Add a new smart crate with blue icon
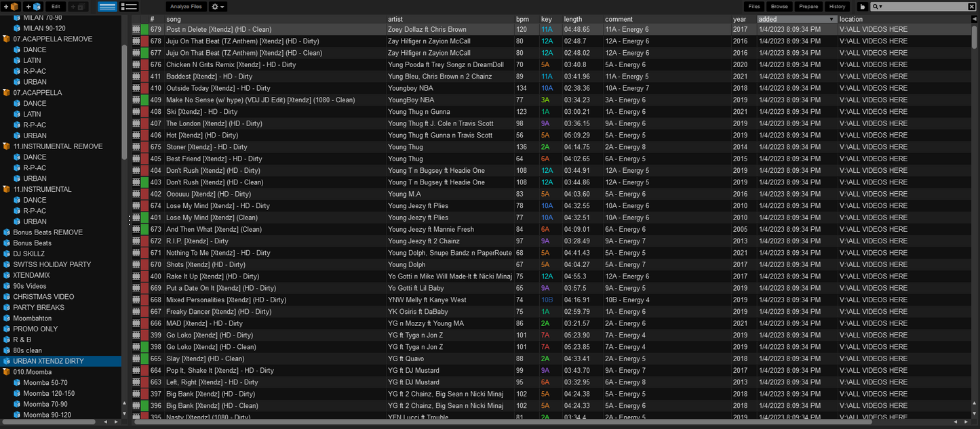Screen dimensions: 980x429 pyautogui.click(x=33, y=7)
